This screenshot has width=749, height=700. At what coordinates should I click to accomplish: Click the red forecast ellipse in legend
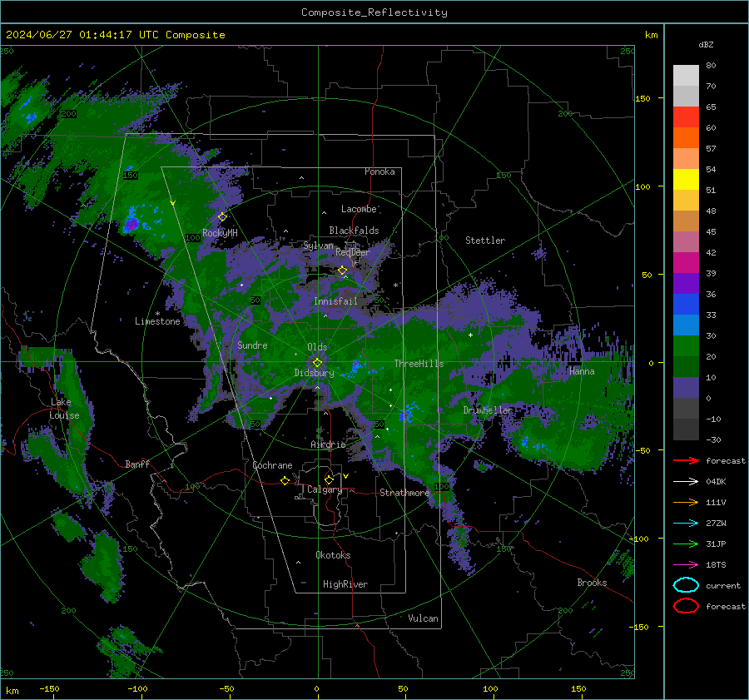tap(686, 606)
